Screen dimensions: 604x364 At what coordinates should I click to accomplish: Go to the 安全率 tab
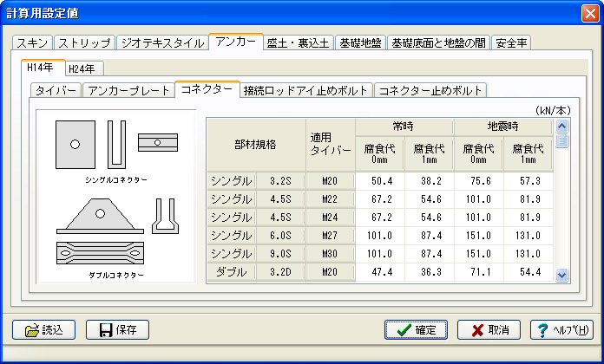point(511,42)
